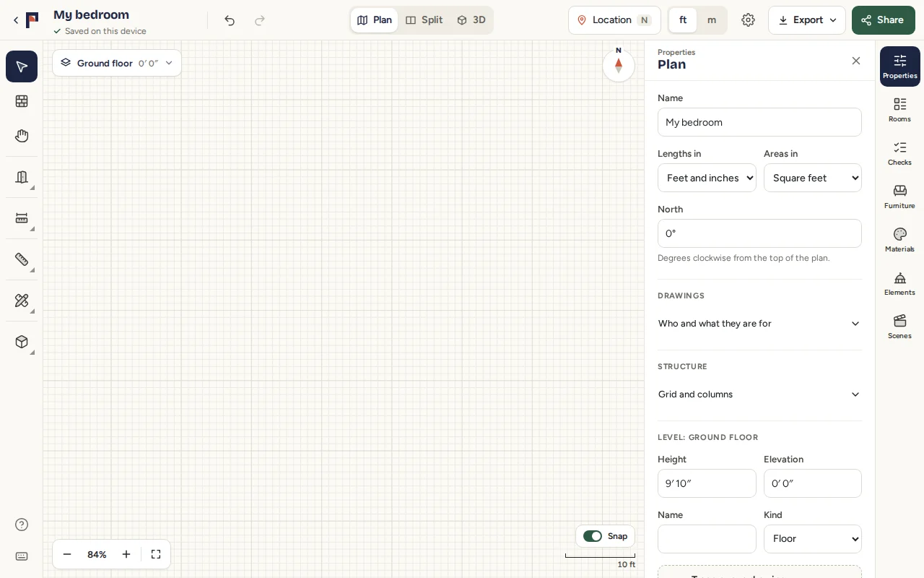924x578 pixels.
Task: Open the pencil and ruler drafting tool
Action: click(22, 301)
